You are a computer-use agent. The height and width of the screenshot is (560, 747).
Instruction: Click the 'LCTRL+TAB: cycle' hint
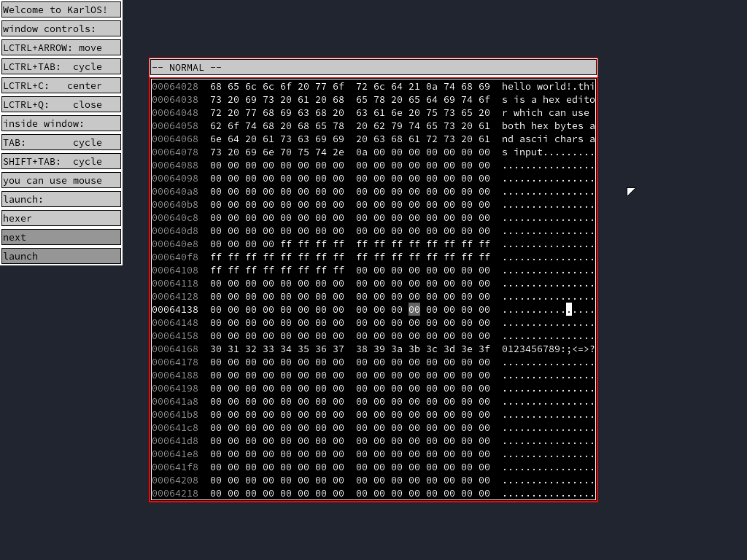tap(61, 66)
